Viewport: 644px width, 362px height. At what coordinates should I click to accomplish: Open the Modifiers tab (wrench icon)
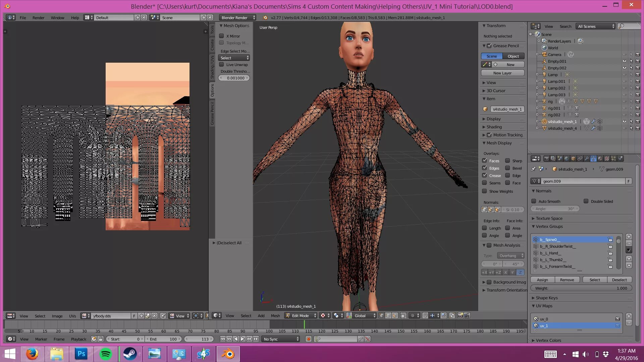[x=587, y=159]
